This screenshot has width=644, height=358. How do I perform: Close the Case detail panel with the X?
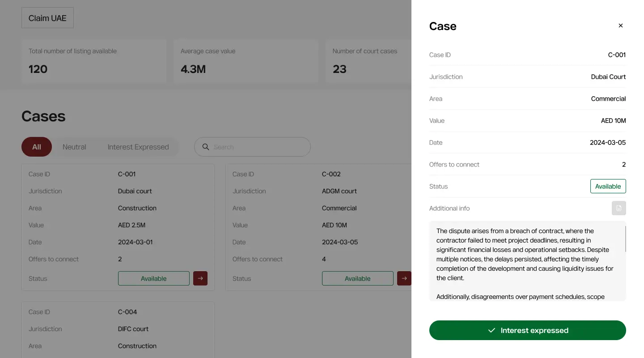pyautogui.click(x=621, y=26)
